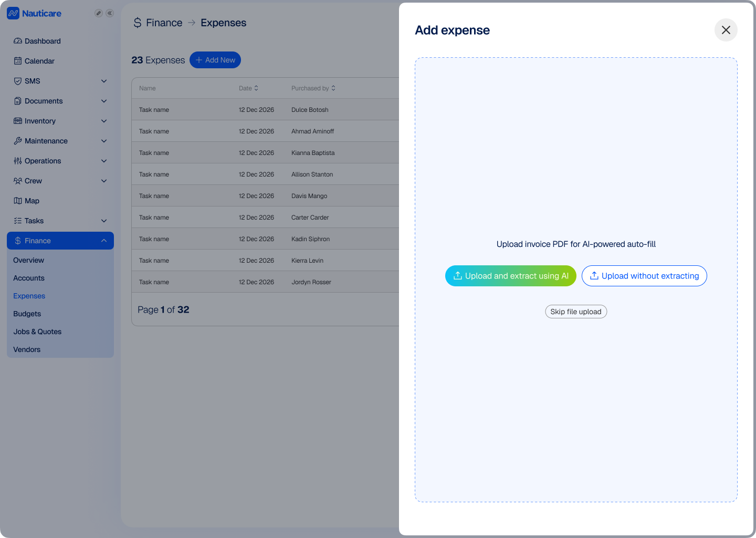
Task: Expand the Operations section chevron
Action: point(104,161)
